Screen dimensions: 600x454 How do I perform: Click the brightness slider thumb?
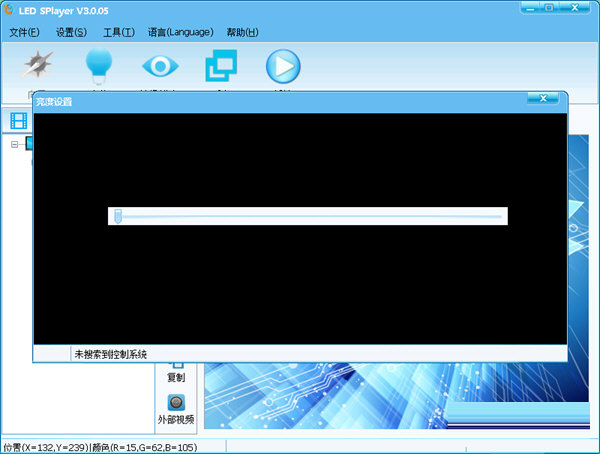coord(118,216)
